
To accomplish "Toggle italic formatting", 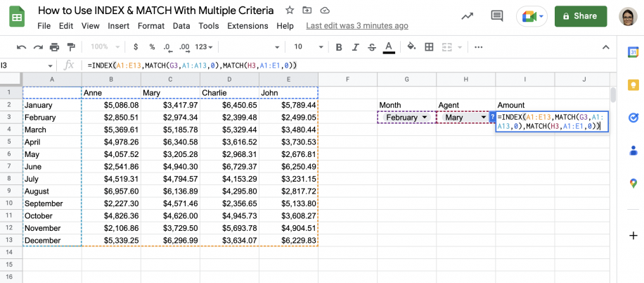I will coord(355,47).
